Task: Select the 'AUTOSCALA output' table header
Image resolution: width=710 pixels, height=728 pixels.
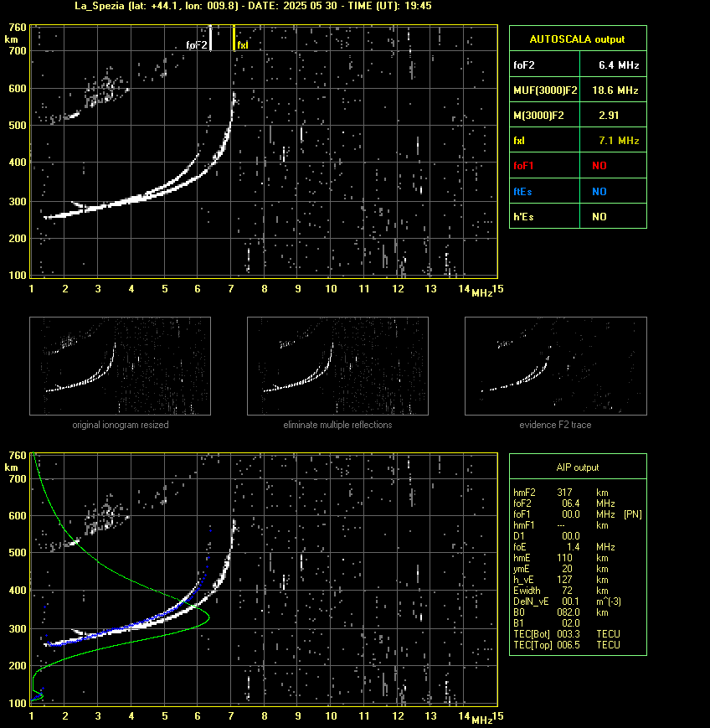Action: (x=577, y=39)
